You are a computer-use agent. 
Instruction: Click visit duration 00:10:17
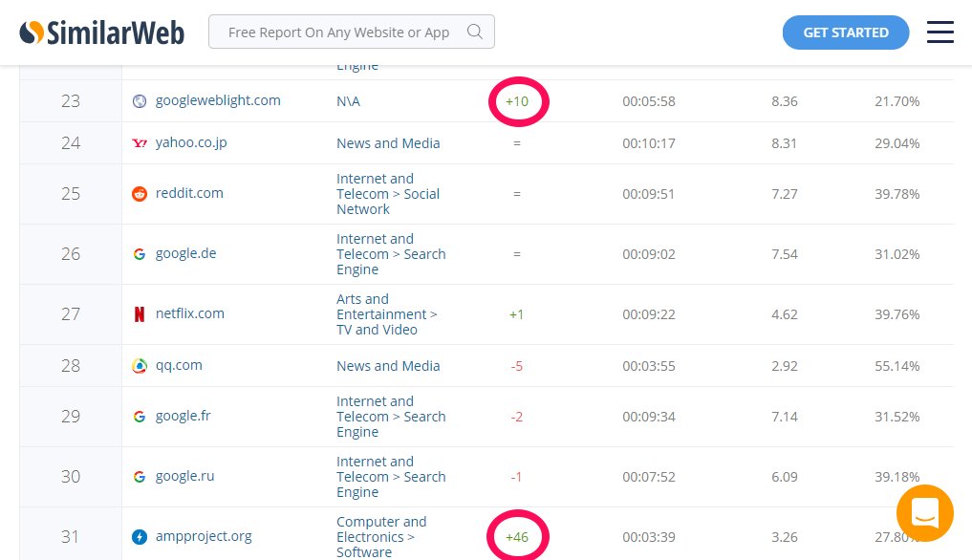tap(648, 144)
